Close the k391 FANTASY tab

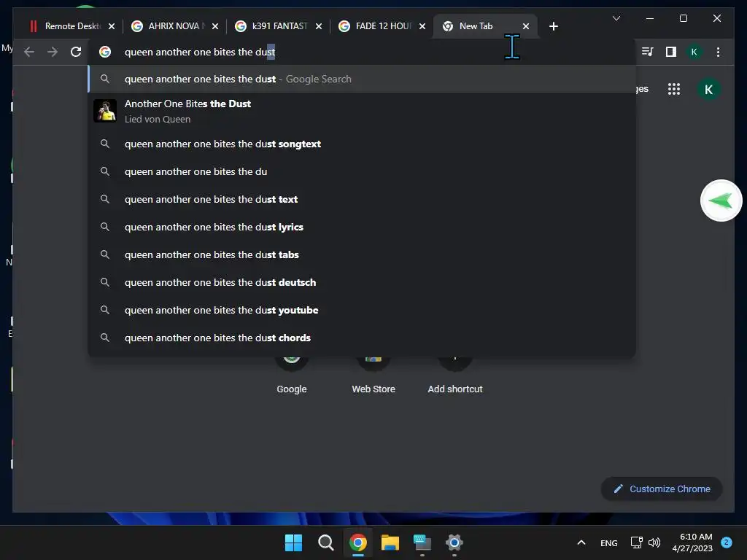pyautogui.click(x=319, y=26)
